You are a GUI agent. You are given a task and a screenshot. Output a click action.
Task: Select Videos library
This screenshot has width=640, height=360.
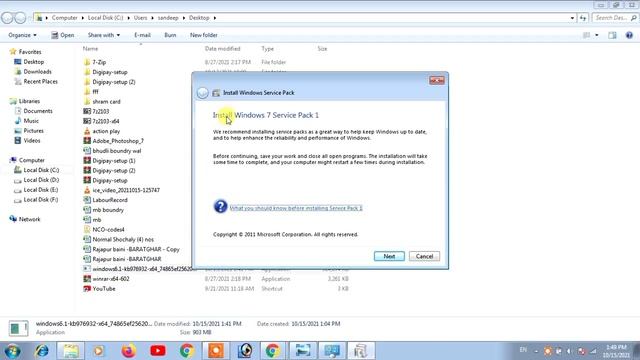tap(32, 140)
